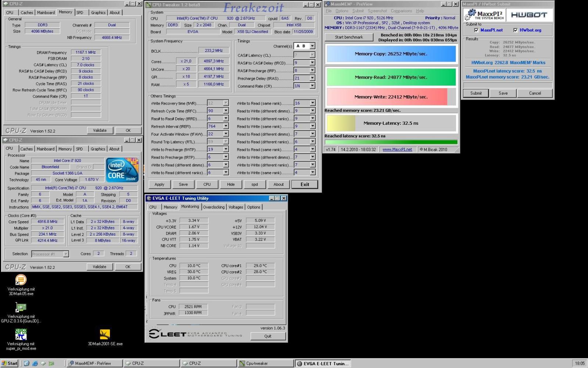This screenshot has height=368, width=588.
Task: Open the Help menu in MaxxMEM²
Action: click(420, 11)
